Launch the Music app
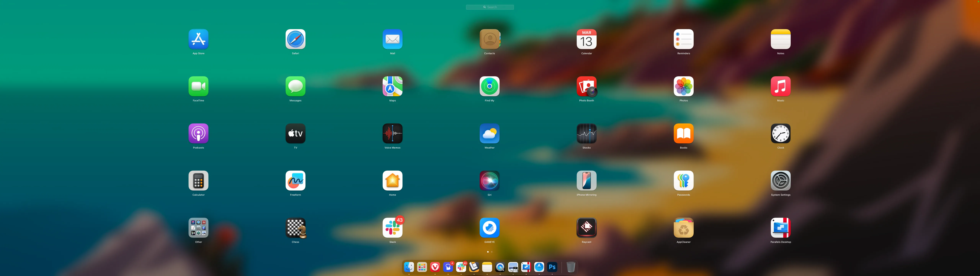 pyautogui.click(x=780, y=86)
